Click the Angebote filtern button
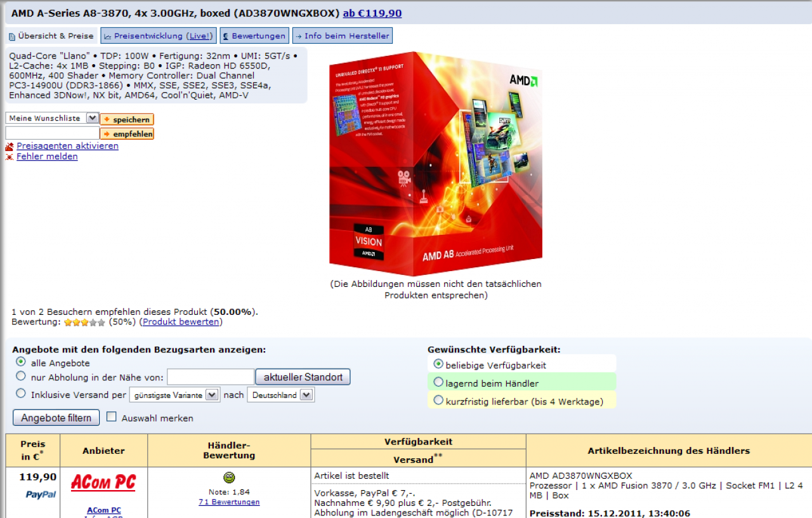 coord(56,418)
